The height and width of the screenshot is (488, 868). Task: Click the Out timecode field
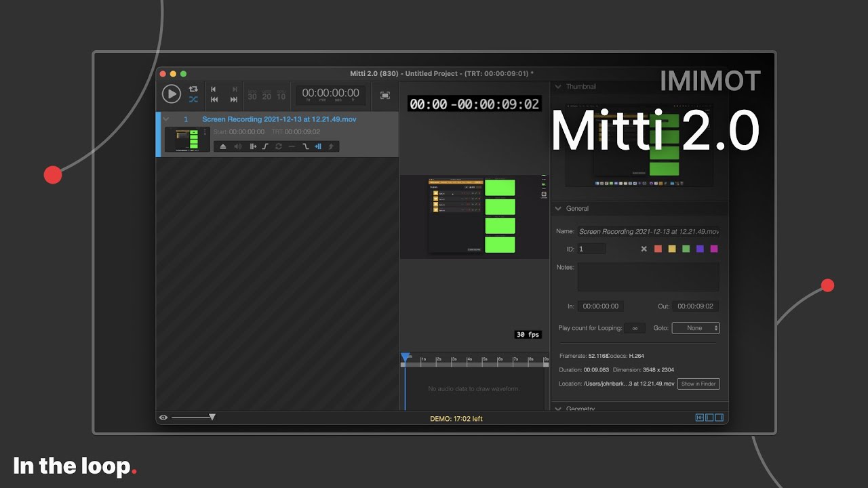(696, 306)
